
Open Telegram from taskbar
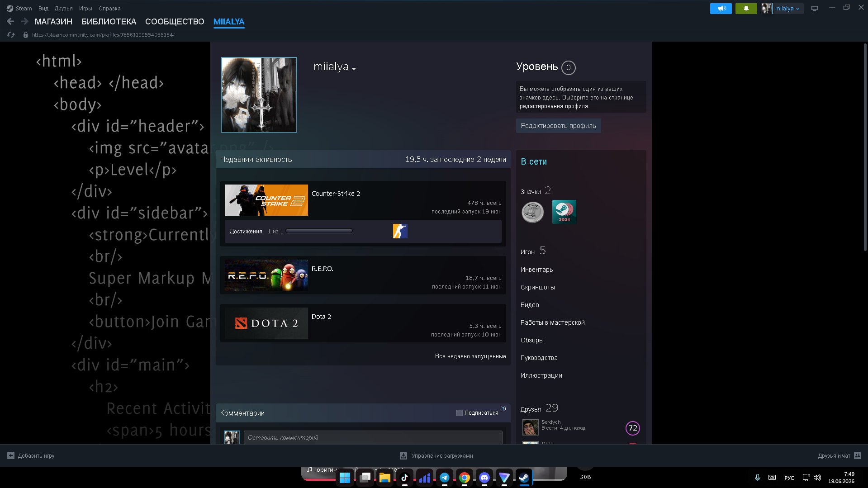(x=444, y=478)
